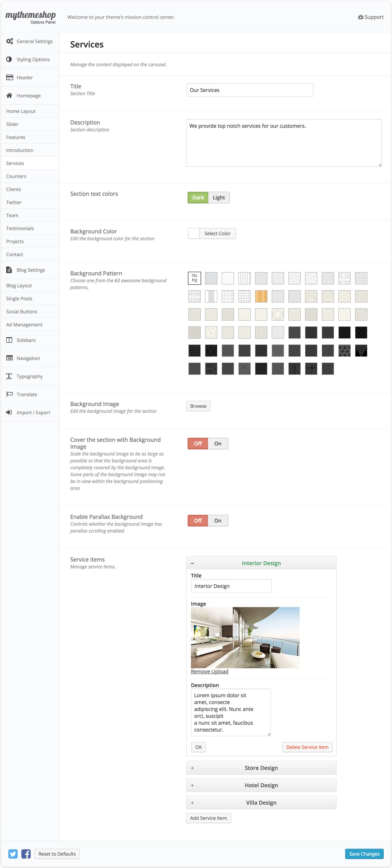Expand the Hotel Design service item
The height and width of the screenshot is (868, 392).
(x=261, y=785)
